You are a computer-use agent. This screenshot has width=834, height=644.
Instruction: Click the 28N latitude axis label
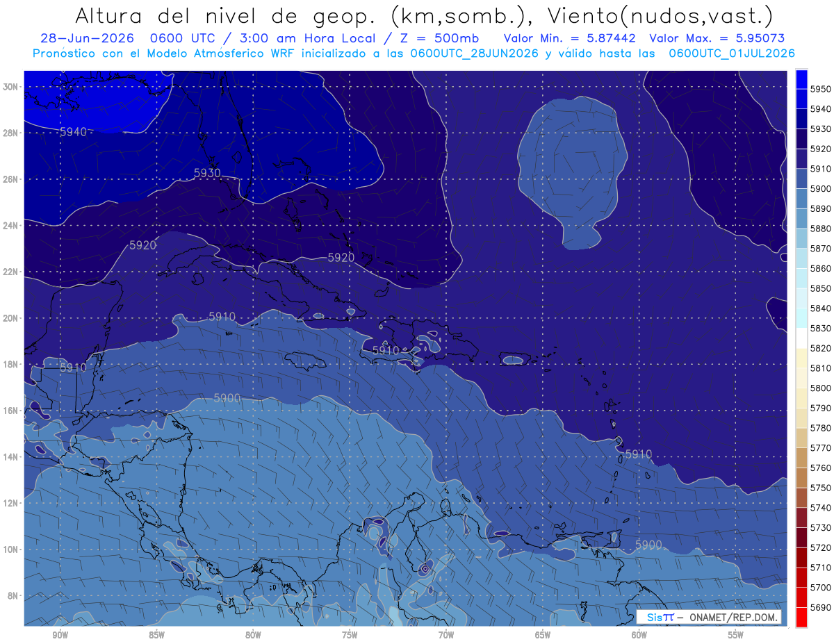click(9, 133)
